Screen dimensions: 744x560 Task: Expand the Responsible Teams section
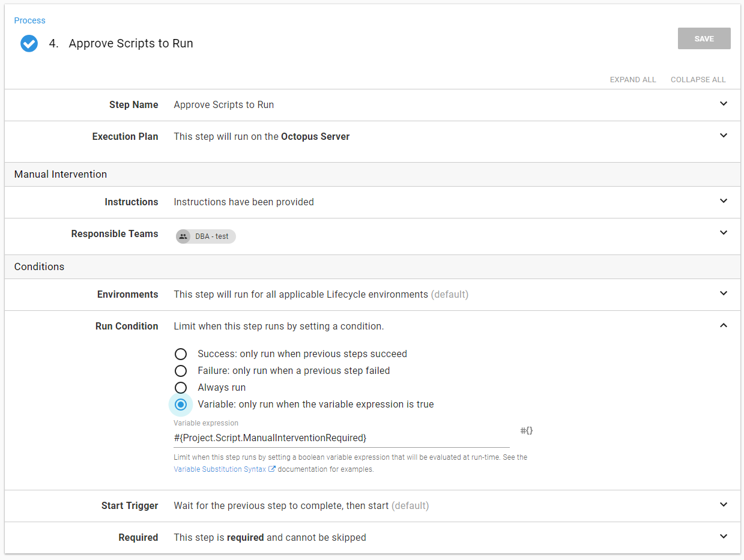pyautogui.click(x=724, y=233)
